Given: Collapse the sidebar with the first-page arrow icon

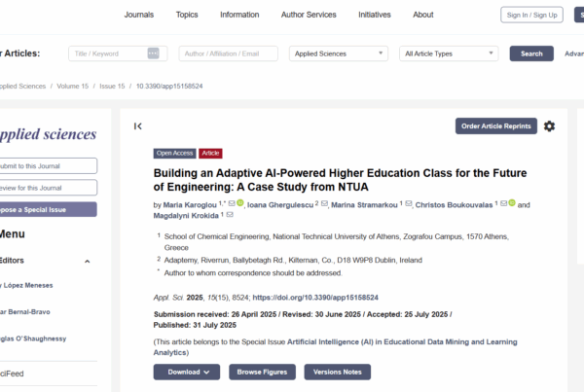Looking at the screenshot, I should tap(138, 126).
